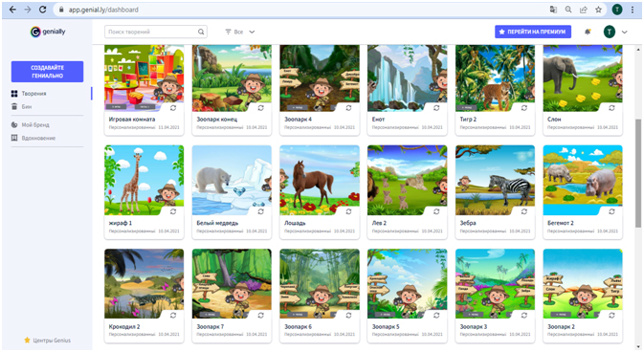Click the browser forward arrow
Viewport: 644px width, 352px height.
coord(28,10)
